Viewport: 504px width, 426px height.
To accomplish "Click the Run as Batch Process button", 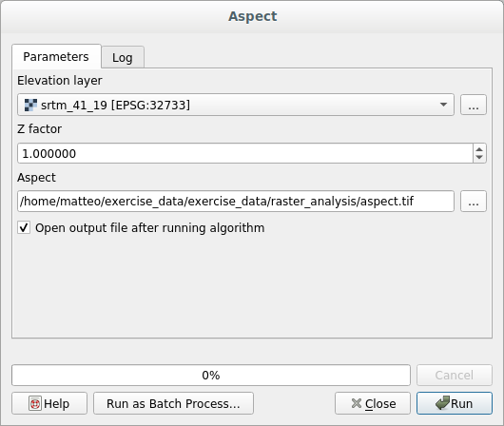I will click(x=174, y=403).
